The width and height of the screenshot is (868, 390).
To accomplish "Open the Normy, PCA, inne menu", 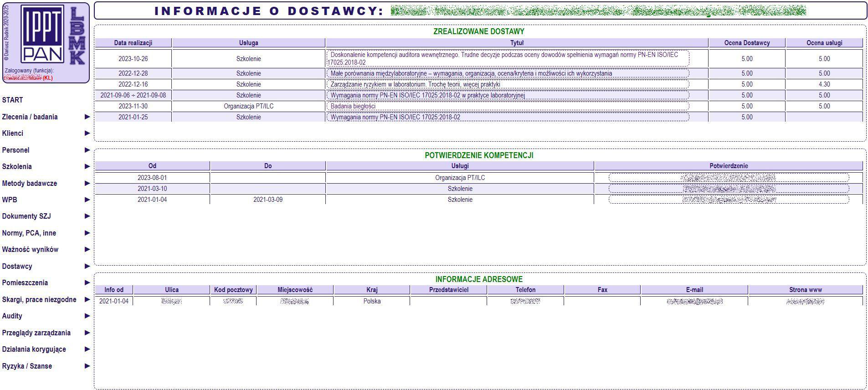I will tap(29, 233).
